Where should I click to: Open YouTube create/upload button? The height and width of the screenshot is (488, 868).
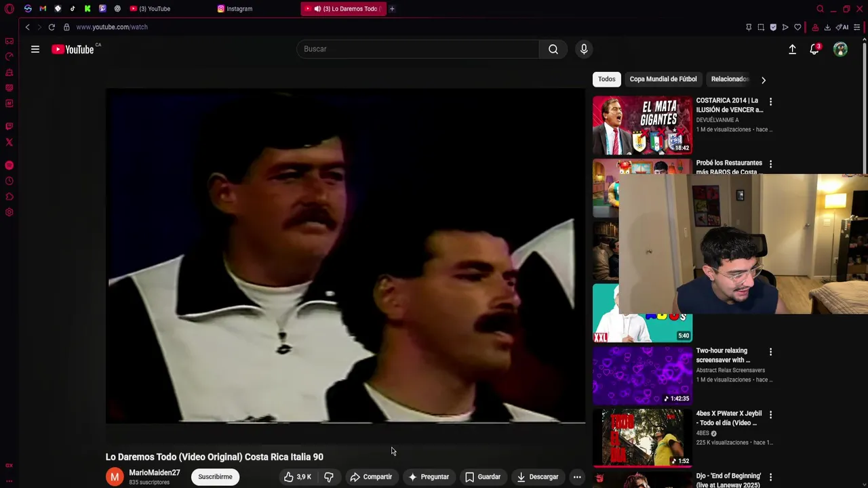792,49
